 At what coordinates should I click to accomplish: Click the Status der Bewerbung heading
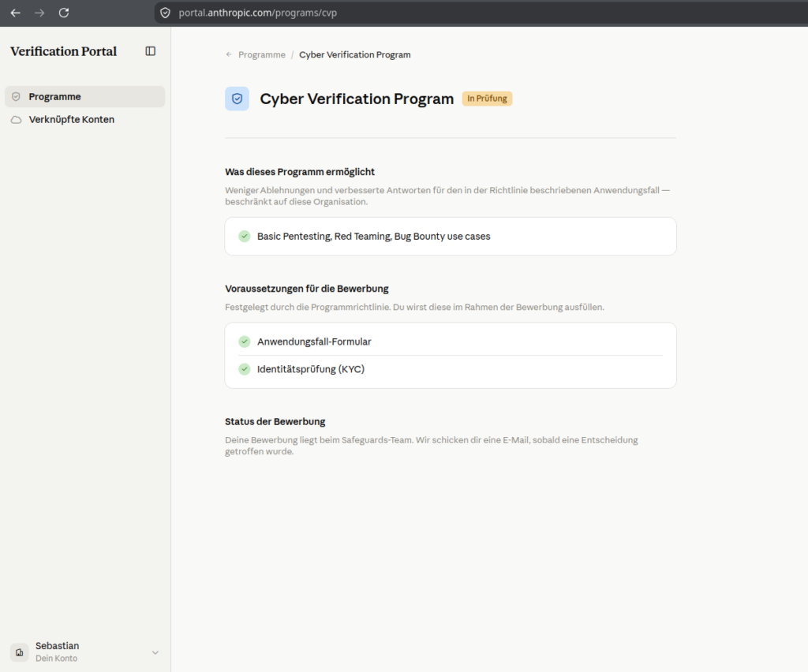pyautogui.click(x=275, y=422)
